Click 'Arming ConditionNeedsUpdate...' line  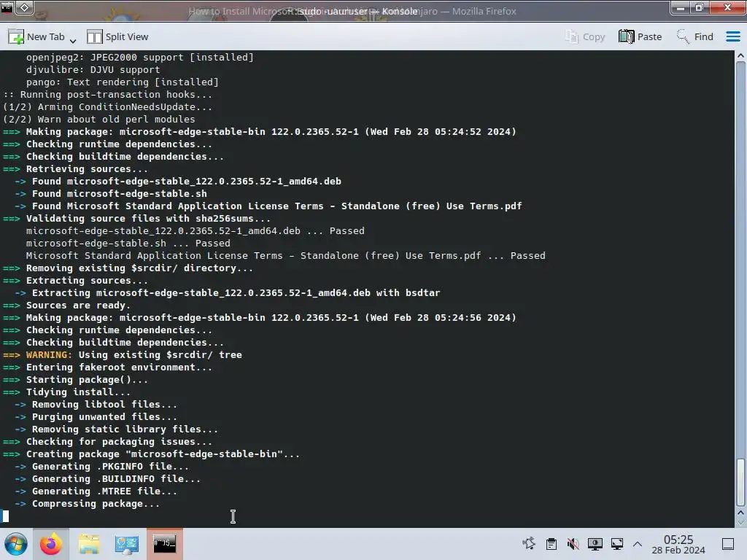[108, 106]
